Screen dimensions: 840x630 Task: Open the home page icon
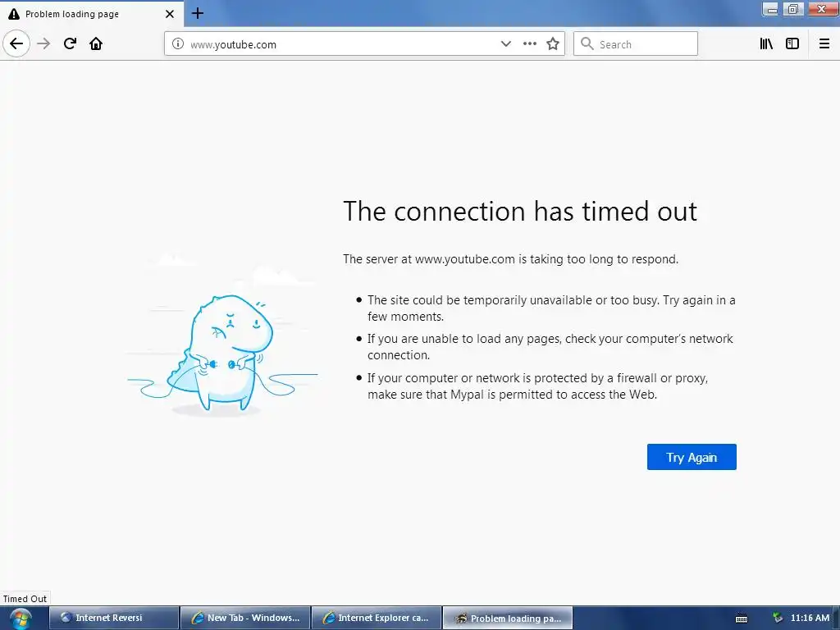click(96, 43)
